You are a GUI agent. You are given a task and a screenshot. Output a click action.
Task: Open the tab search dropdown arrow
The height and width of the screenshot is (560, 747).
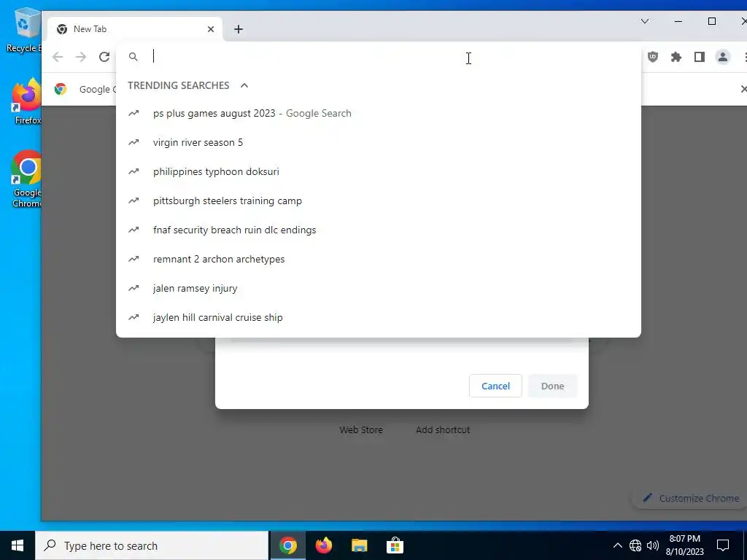[645, 21]
